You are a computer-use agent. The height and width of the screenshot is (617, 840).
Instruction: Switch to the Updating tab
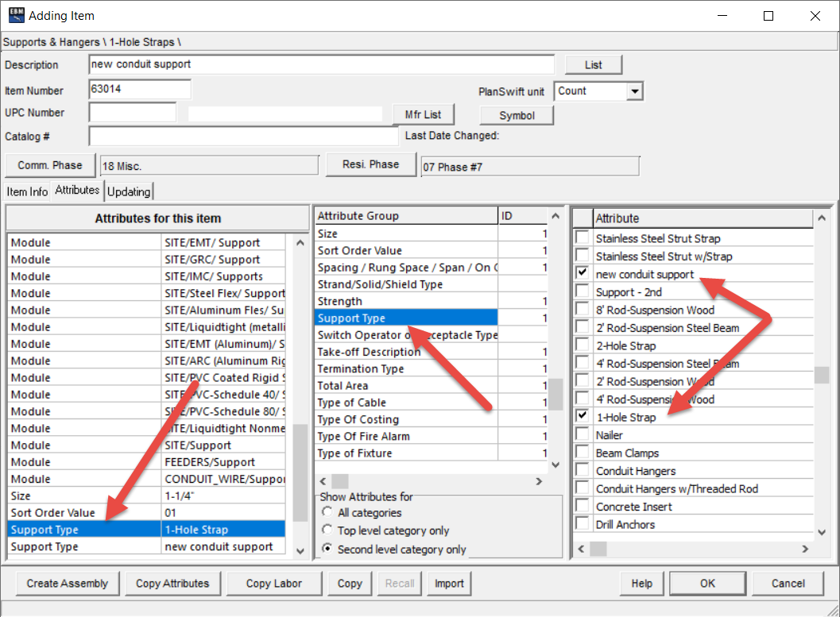point(129,191)
